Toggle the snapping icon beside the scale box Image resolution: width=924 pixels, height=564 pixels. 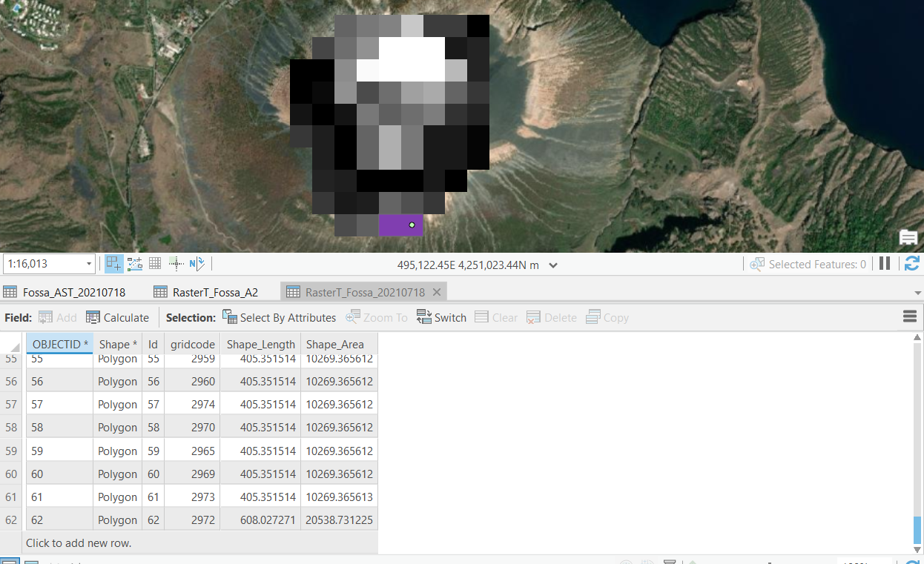[x=113, y=263]
